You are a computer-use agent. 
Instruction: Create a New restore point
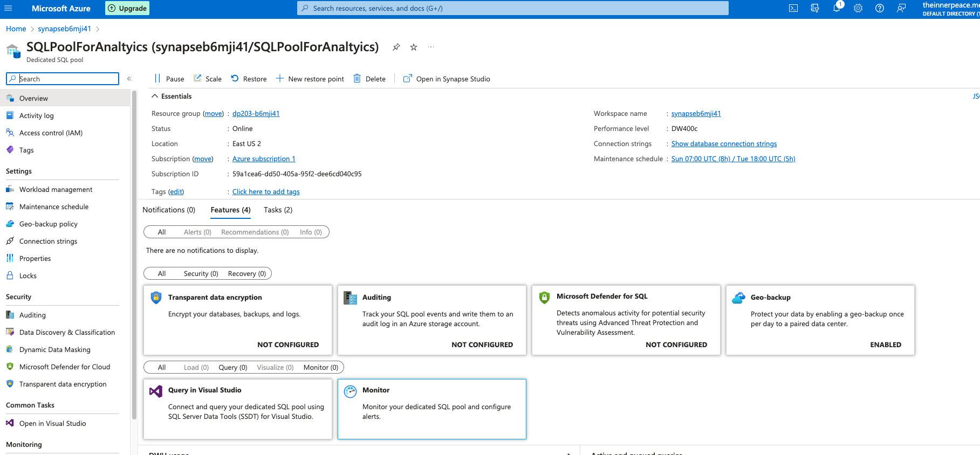(310, 79)
